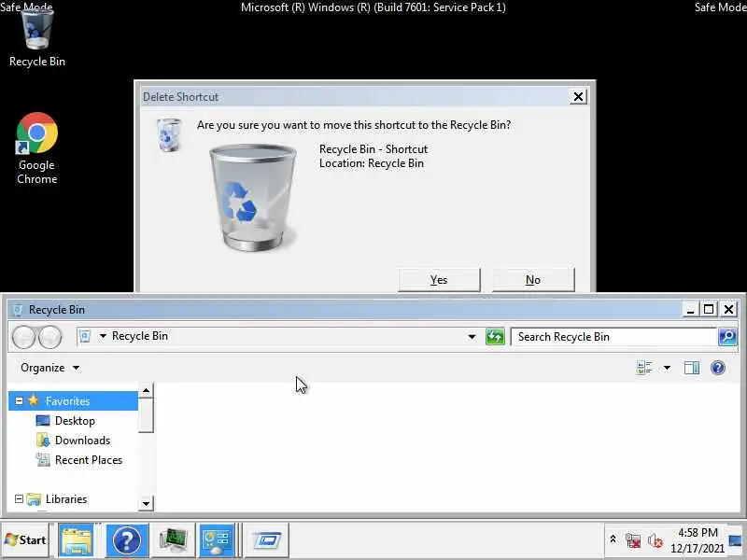Focus the Search Recycle Bin field
747x560 pixels.
[x=613, y=337]
